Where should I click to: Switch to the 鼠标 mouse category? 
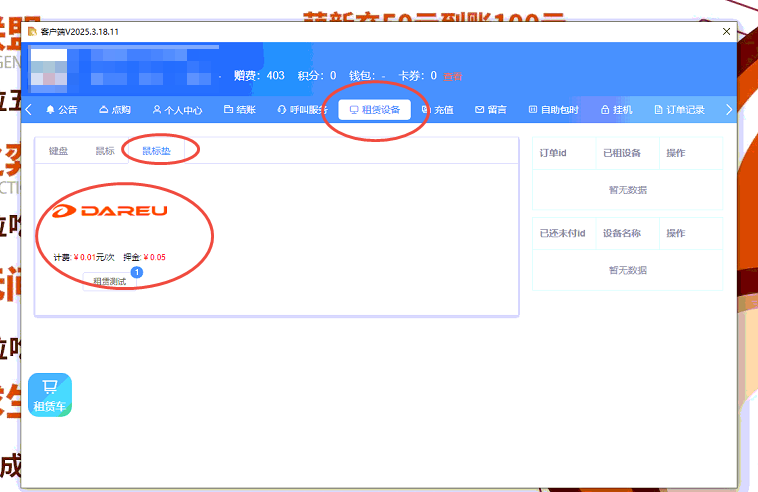pos(105,151)
